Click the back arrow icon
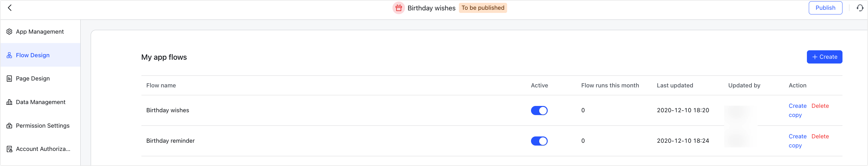868x166 pixels. tap(10, 8)
